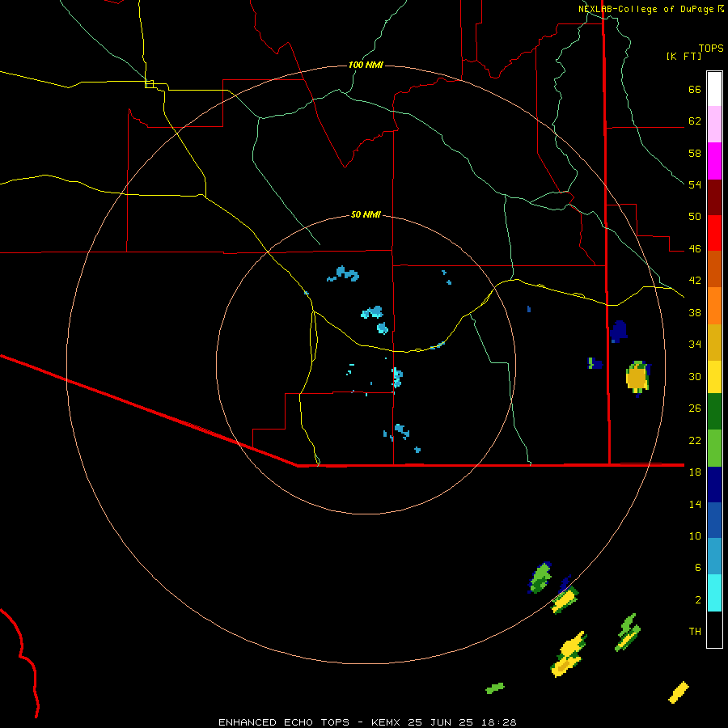Click the TOPS legend heading
The height and width of the screenshot is (728, 728).
pyautogui.click(x=711, y=48)
